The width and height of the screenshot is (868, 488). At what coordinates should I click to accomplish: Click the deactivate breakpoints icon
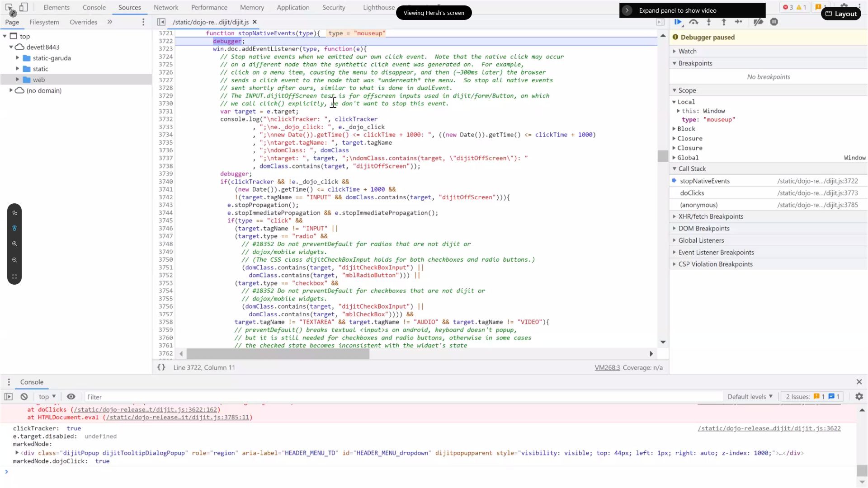pos(758,22)
